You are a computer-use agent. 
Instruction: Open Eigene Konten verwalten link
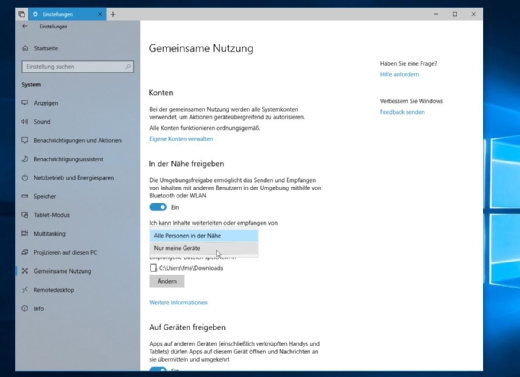pos(181,139)
